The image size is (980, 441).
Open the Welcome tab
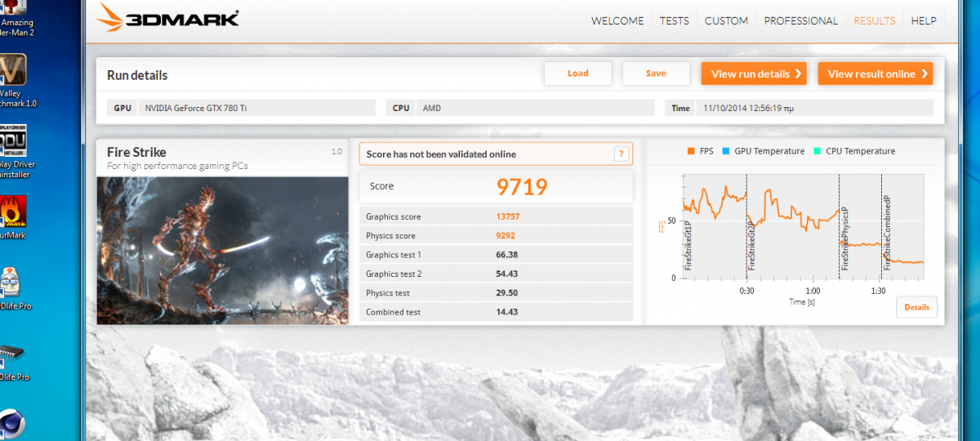pyautogui.click(x=617, y=20)
